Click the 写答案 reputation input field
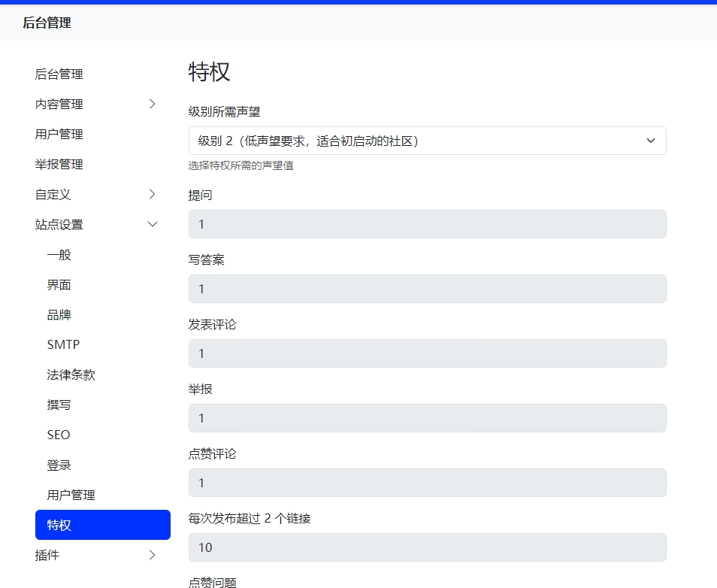Image resolution: width=717 pixels, height=588 pixels. [427, 289]
